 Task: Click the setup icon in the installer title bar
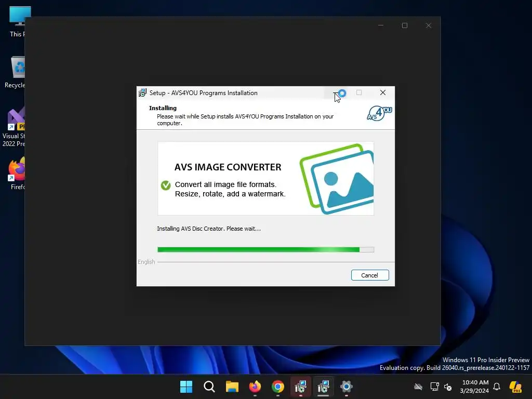pyautogui.click(x=142, y=92)
